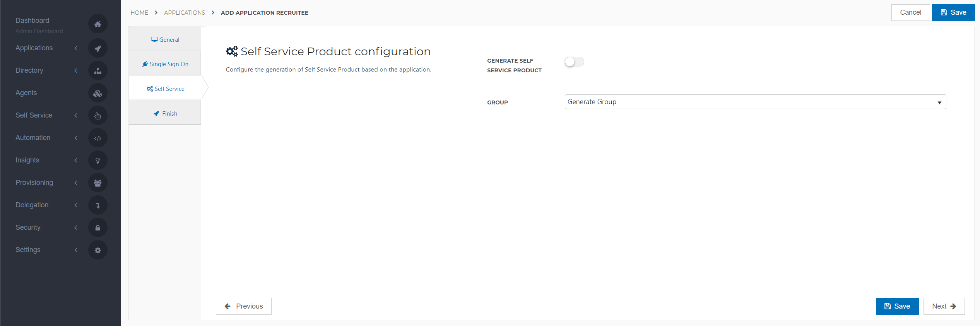This screenshot has width=980, height=326.
Task: Click the Delegation arrow icon
Action: (97, 205)
